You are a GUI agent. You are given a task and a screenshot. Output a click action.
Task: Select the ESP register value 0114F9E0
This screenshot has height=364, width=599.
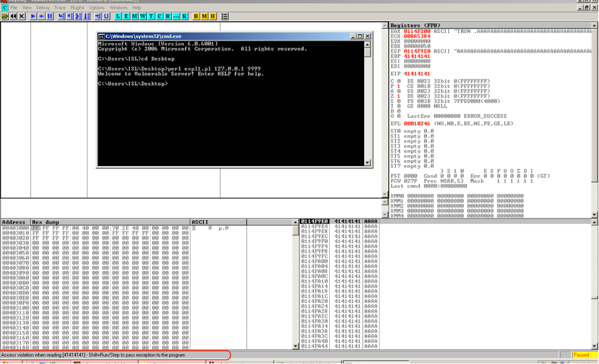[417, 51]
